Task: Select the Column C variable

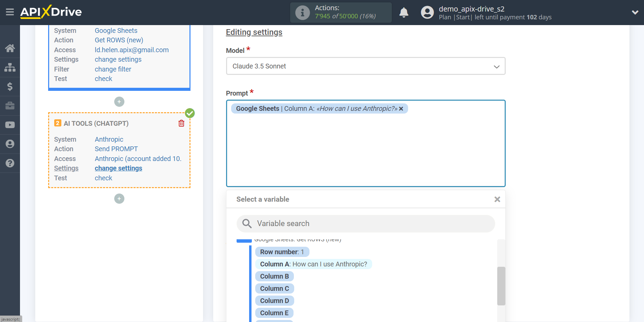Action: coord(275,288)
